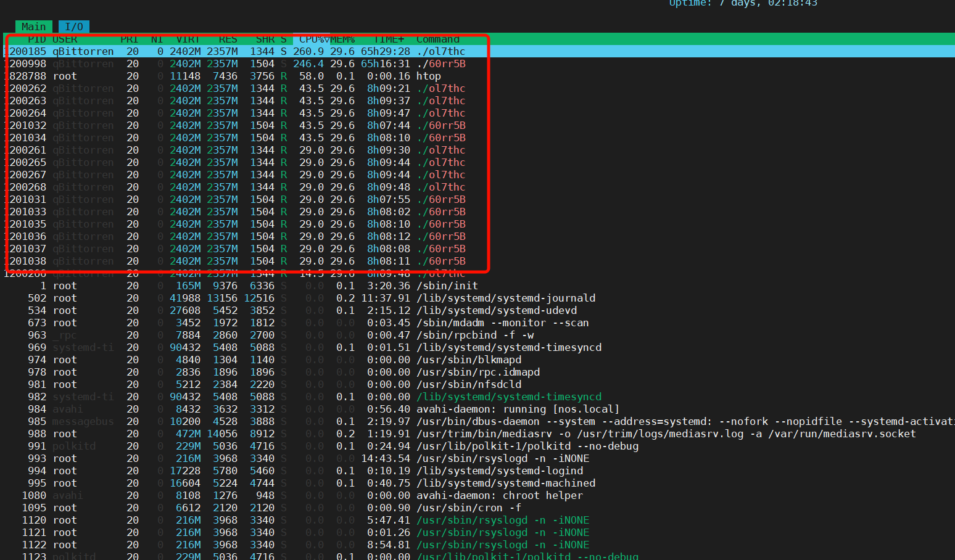Select rsyslogd thread row PID 1120
This screenshot has height=560, width=955.
click(479, 520)
